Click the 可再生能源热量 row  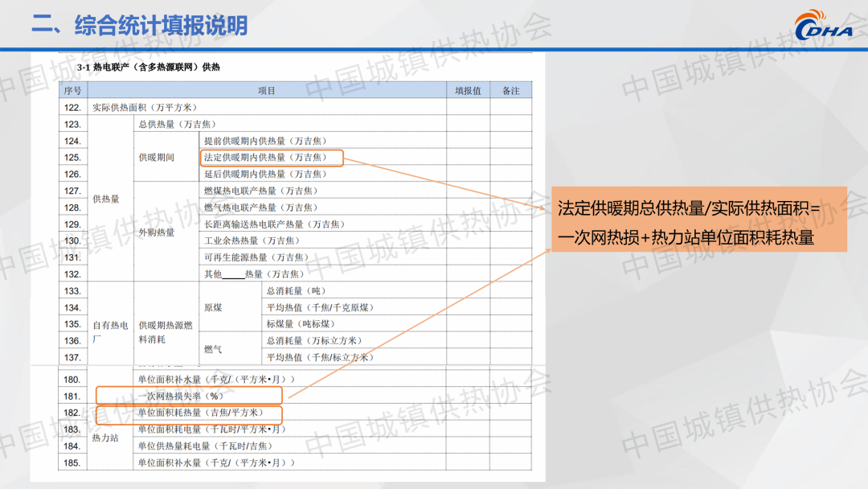256,257
